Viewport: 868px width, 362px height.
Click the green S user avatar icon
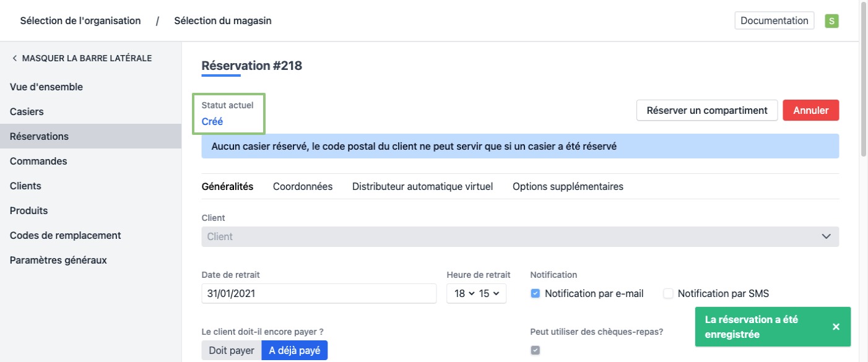[x=831, y=20]
